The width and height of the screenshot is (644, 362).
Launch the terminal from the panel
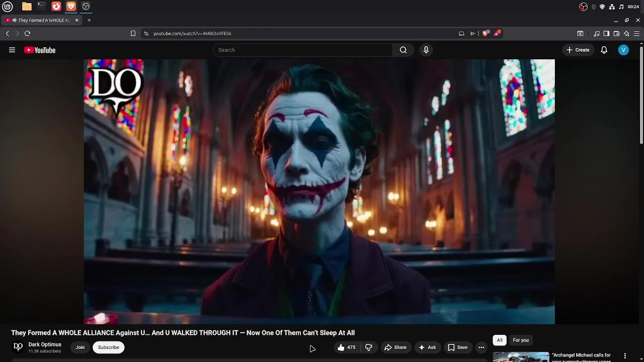[x=41, y=7]
